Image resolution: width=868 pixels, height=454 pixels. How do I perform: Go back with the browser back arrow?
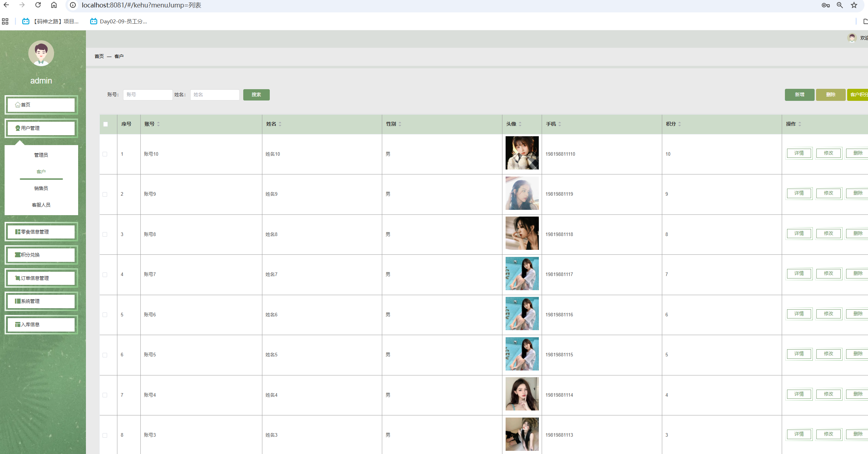click(6, 5)
